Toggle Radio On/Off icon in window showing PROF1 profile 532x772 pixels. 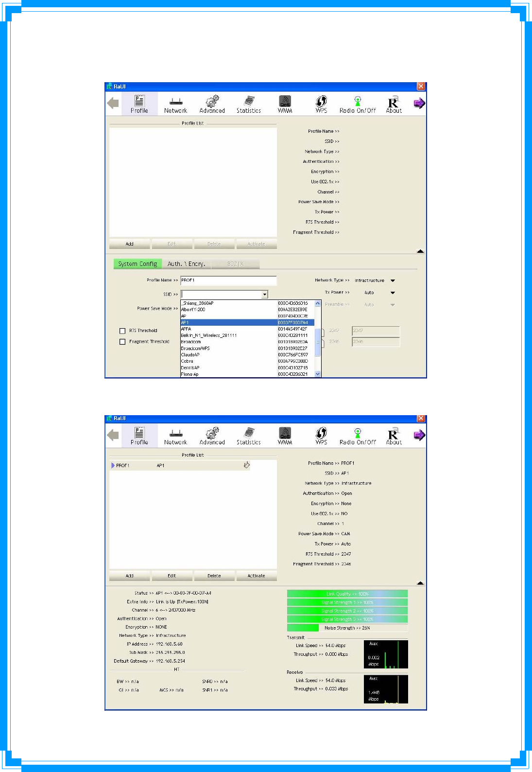tap(358, 436)
